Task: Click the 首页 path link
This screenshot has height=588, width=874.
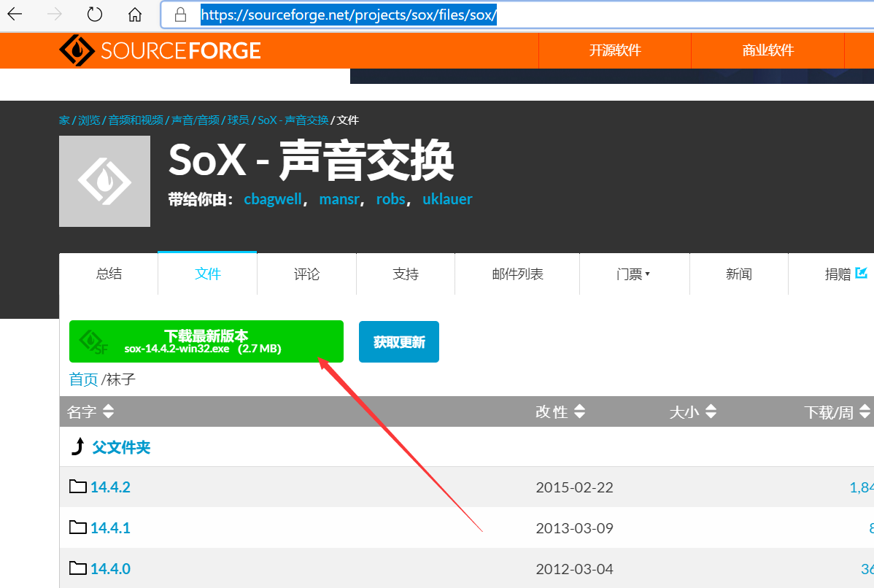Action: (83, 379)
